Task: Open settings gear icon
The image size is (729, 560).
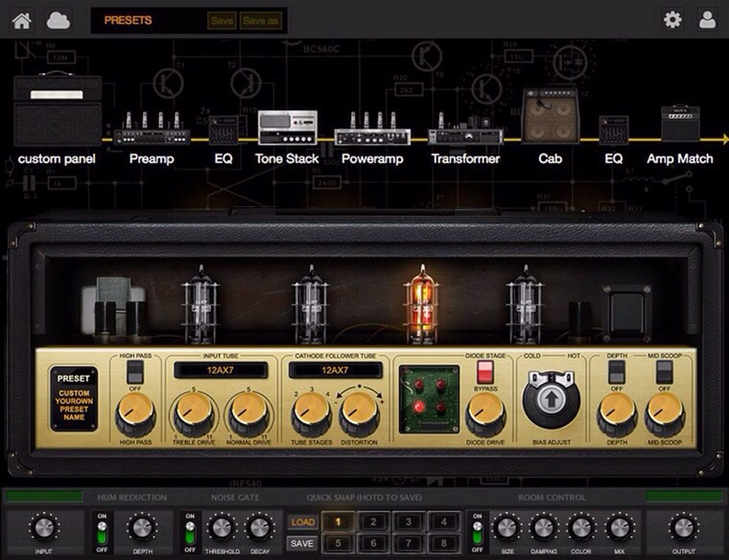Action: click(672, 20)
